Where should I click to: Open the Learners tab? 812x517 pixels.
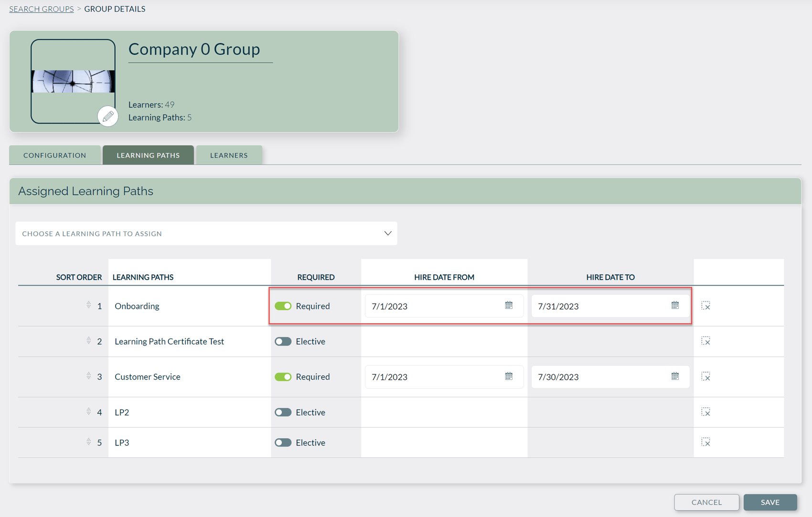229,155
